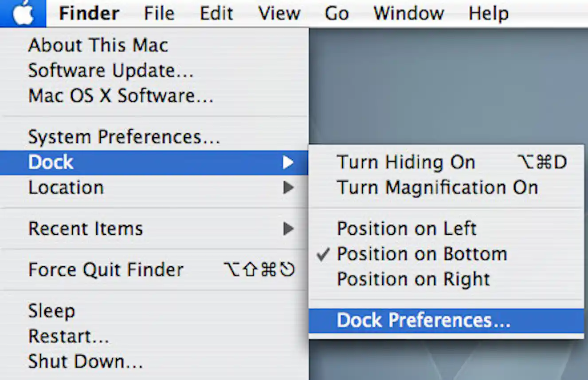This screenshot has height=380, width=588.
Task: Put the computer to Sleep
Action: (x=51, y=310)
